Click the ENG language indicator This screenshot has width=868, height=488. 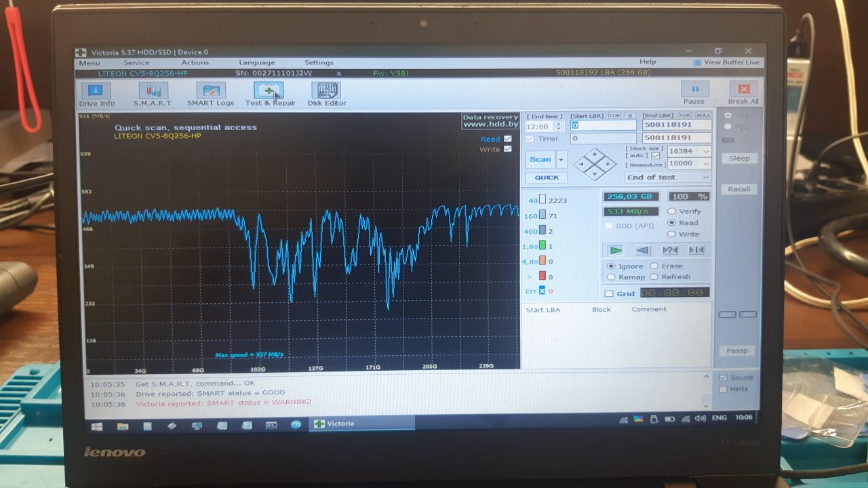[x=719, y=418]
